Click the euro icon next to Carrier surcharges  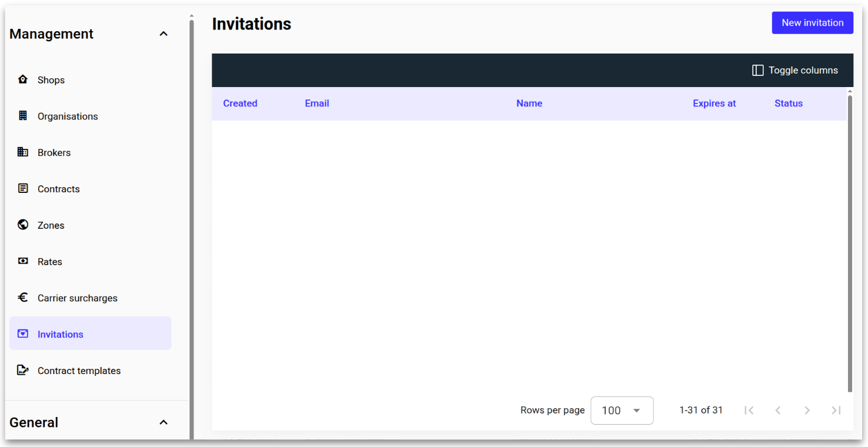22,298
